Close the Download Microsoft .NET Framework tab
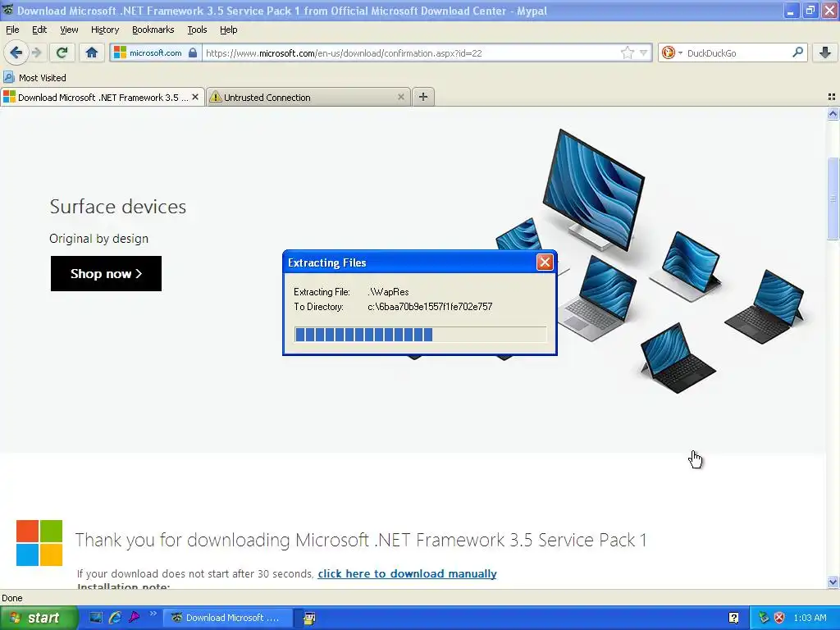The width and height of the screenshot is (840, 630). pos(195,97)
